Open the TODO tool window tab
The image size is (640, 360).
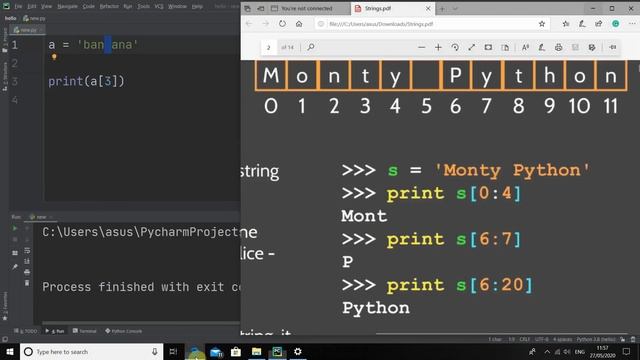(26, 331)
